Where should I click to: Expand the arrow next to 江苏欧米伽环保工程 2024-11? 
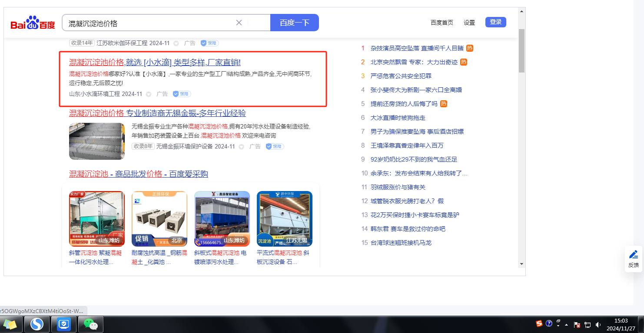176,43
